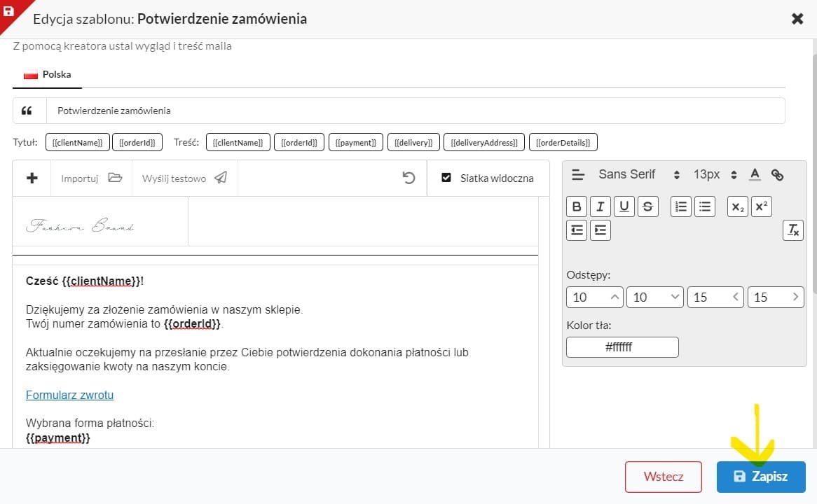This screenshot has height=504, width=817.
Task: Click the quotation mark title icon
Action: click(x=27, y=111)
